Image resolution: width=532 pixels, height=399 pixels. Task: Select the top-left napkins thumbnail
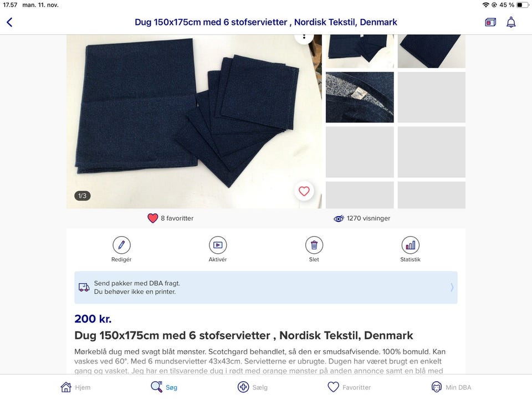click(360, 51)
